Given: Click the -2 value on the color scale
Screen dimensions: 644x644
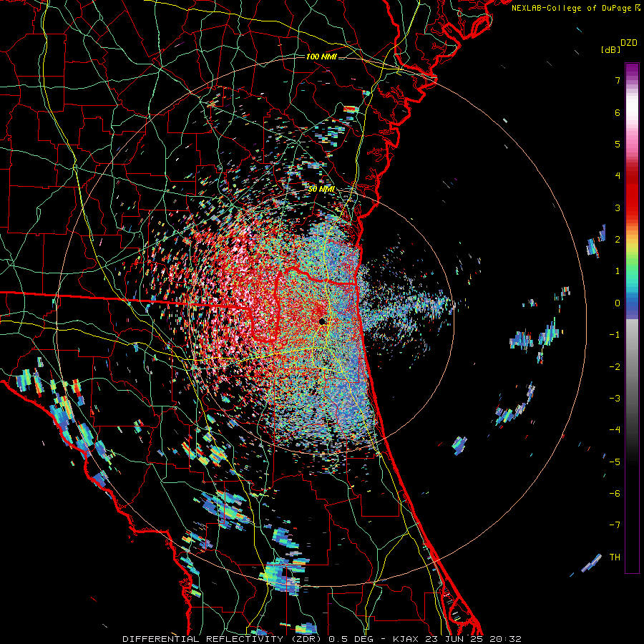Looking at the screenshot, I should (615, 366).
